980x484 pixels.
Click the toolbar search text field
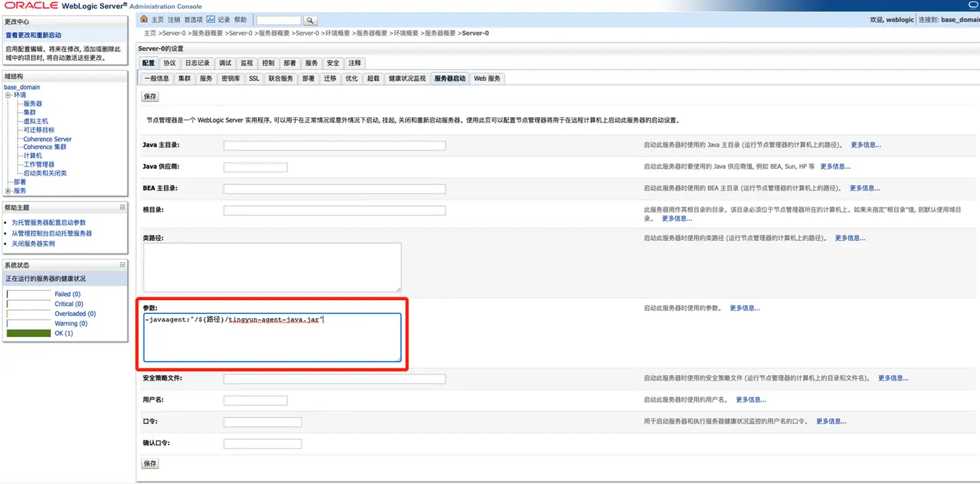pyautogui.click(x=278, y=19)
